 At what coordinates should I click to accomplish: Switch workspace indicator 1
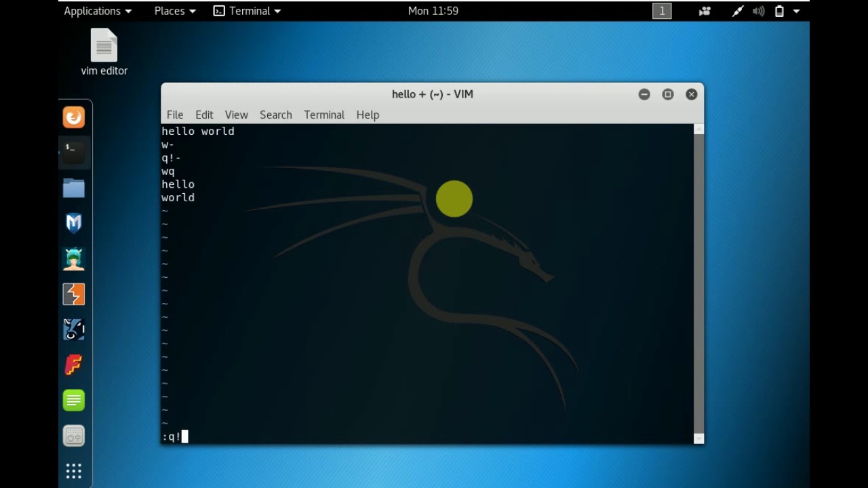(x=662, y=11)
